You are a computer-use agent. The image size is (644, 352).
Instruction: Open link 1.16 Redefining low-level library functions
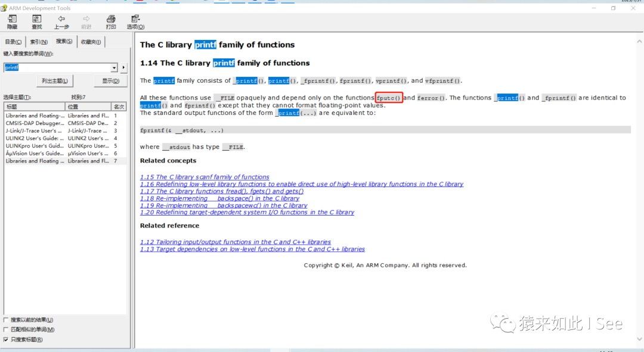[302, 184]
